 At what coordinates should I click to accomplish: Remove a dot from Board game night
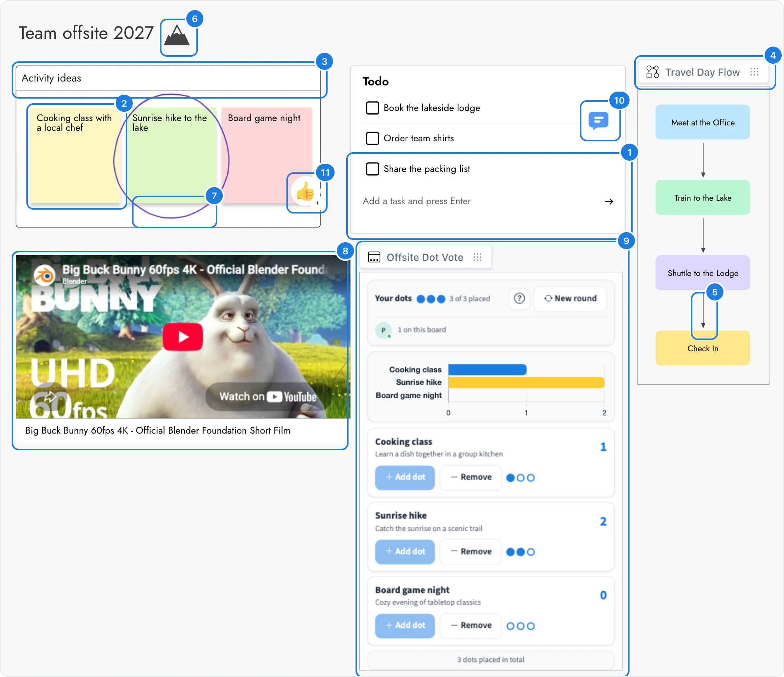pos(471,625)
